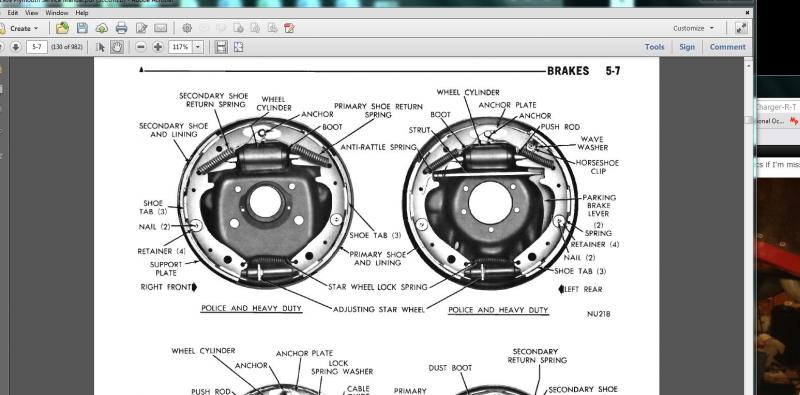Image resolution: width=800 pixels, height=395 pixels.
Task: Zoom in with the plus button
Action: 158,47
